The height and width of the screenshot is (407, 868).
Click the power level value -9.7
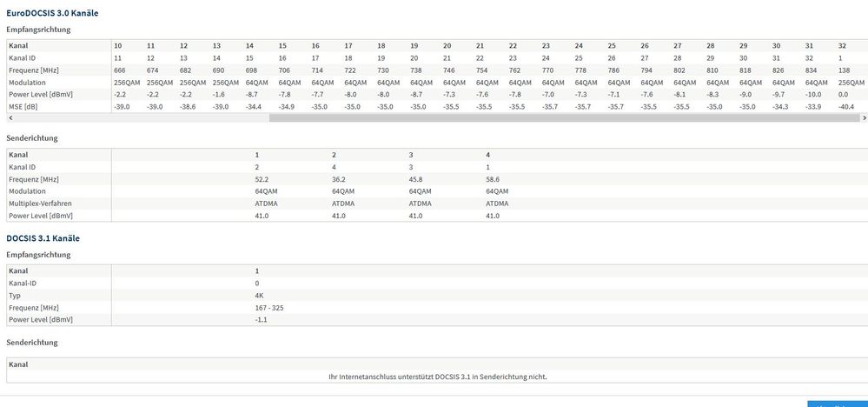coord(779,94)
